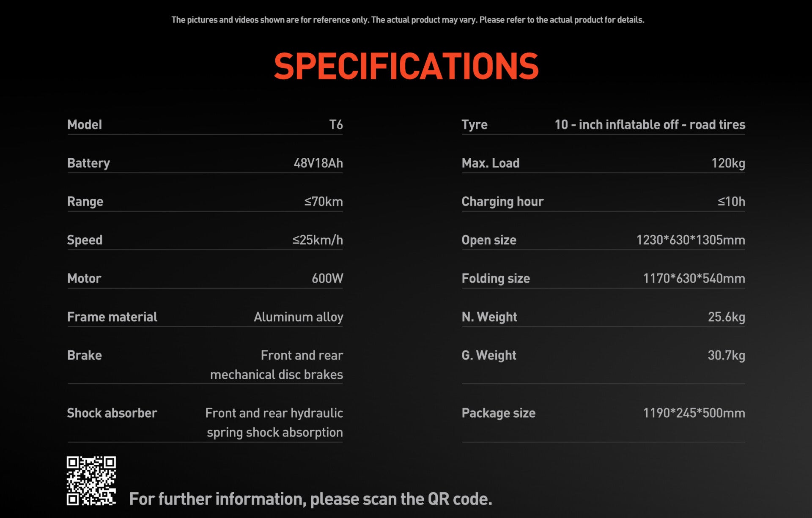Click the 600W motor value
Image resolution: width=812 pixels, height=518 pixels.
point(327,279)
